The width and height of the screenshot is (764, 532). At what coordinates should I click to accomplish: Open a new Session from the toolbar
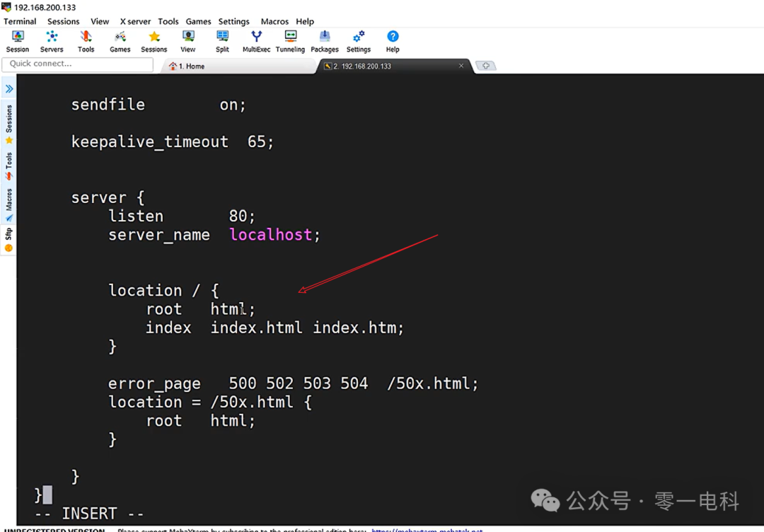click(x=17, y=40)
